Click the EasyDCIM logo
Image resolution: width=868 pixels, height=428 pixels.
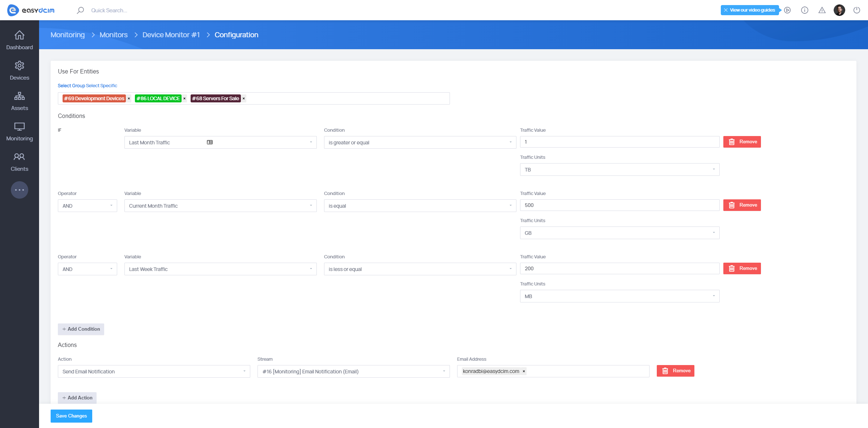[31, 10]
